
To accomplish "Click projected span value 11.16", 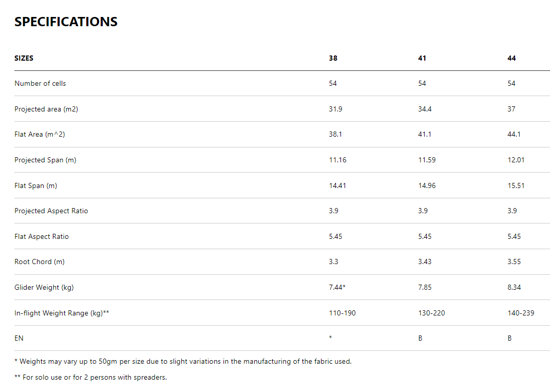I will coord(337,160).
